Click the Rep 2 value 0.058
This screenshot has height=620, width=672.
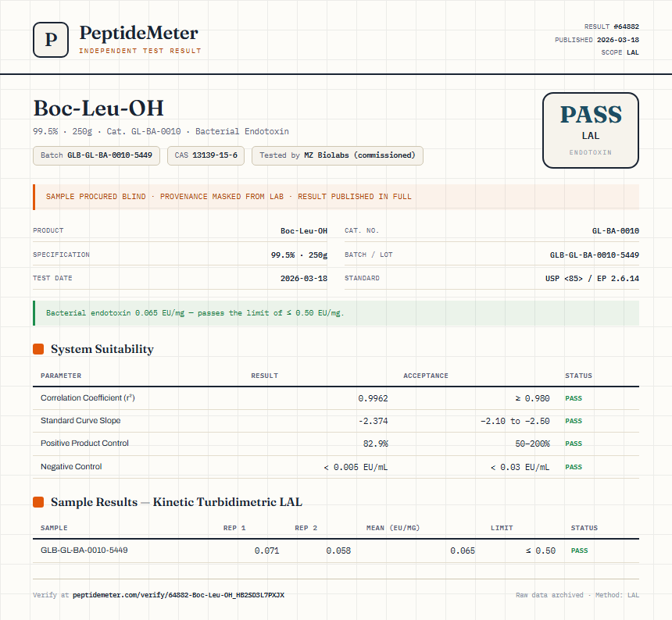coord(338,551)
